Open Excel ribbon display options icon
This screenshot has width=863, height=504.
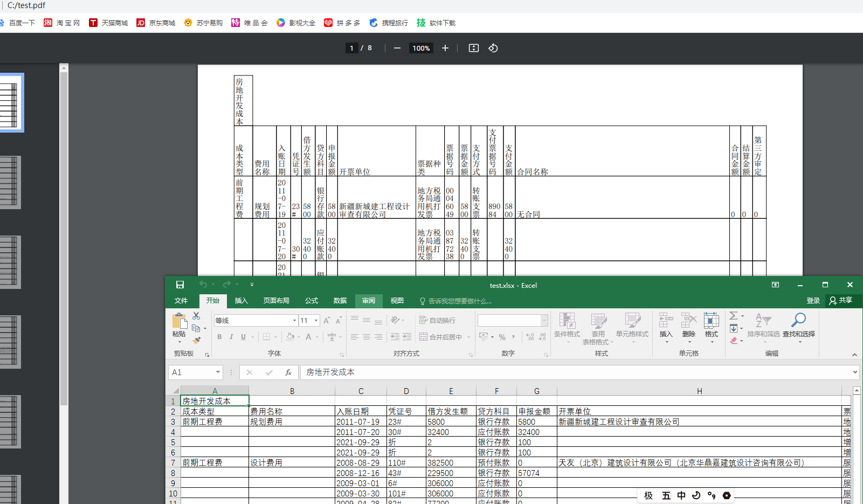(x=775, y=285)
